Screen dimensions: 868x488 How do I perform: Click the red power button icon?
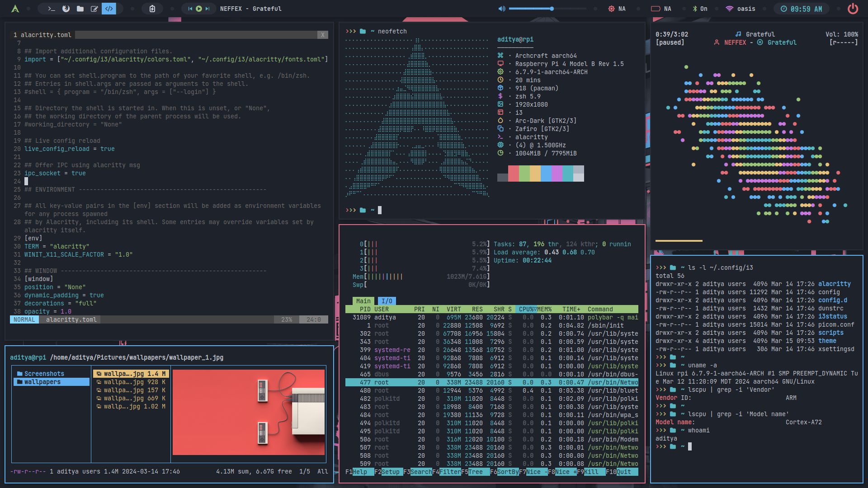853,9
